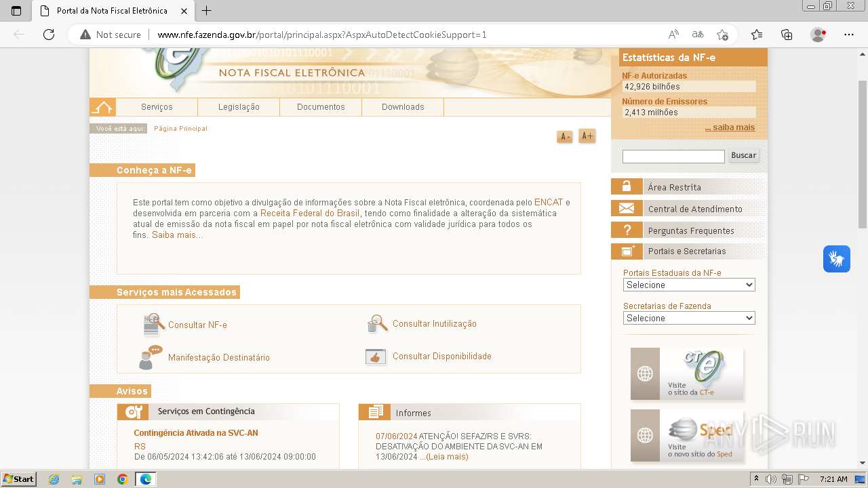Expand the Portais Estaduais da NF-e dropdown
The image size is (868, 488).
click(x=689, y=285)
